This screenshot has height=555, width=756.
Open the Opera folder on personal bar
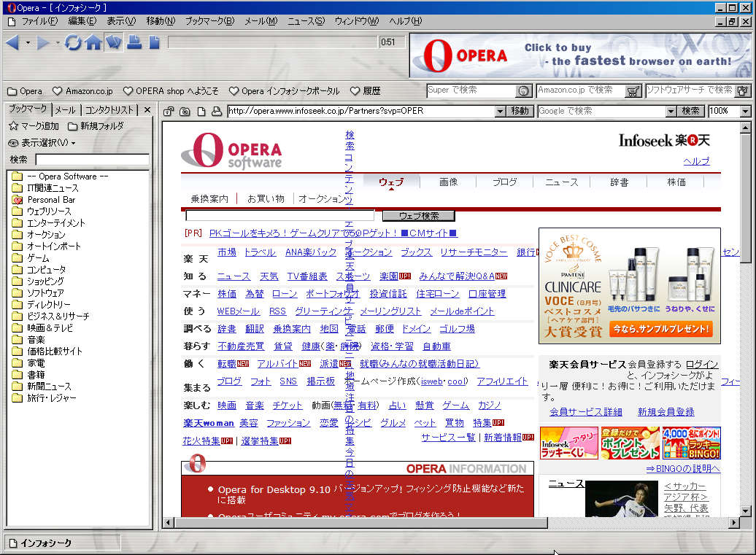pyautogui.click(x=25, y=91)
